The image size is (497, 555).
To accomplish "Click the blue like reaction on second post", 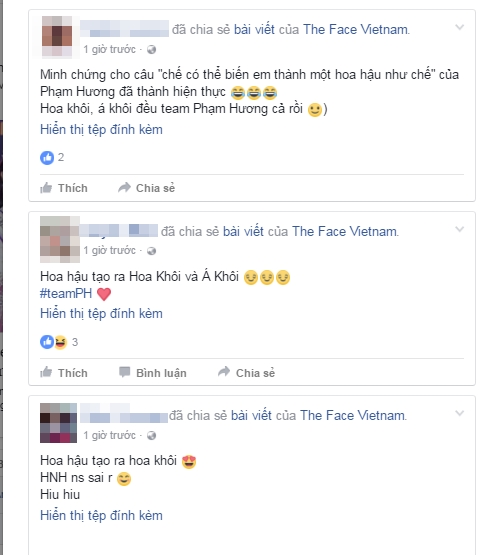I will 47,342.
